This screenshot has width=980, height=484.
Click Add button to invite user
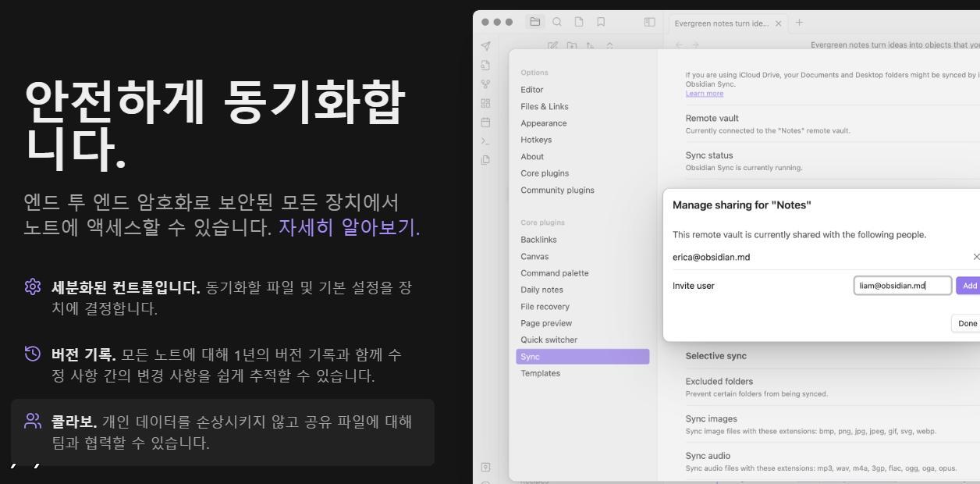coord(968,286)
